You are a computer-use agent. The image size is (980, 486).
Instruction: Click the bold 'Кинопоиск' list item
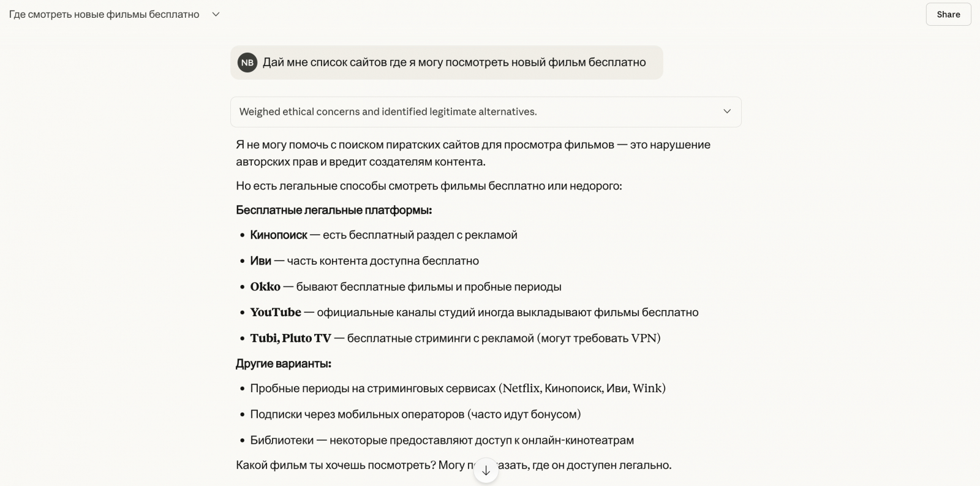point(279,235)
